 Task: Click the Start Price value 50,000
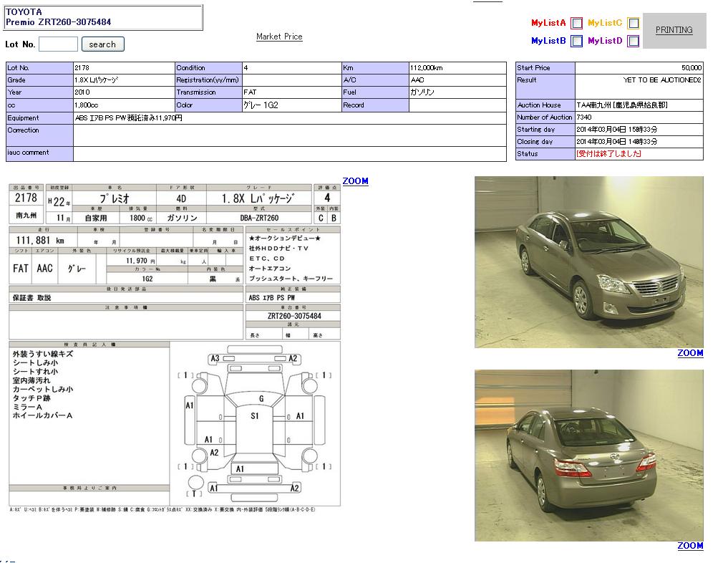tap(691, 68)
